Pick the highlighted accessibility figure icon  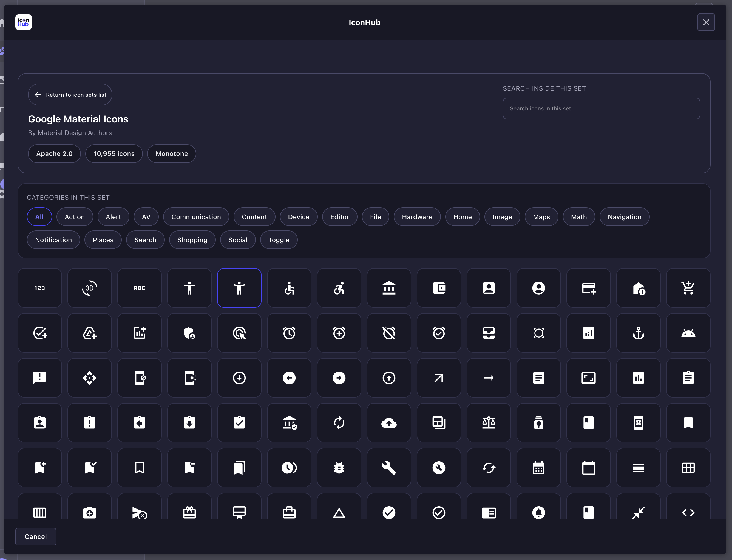pyautogui.click(x=239, y=288)
